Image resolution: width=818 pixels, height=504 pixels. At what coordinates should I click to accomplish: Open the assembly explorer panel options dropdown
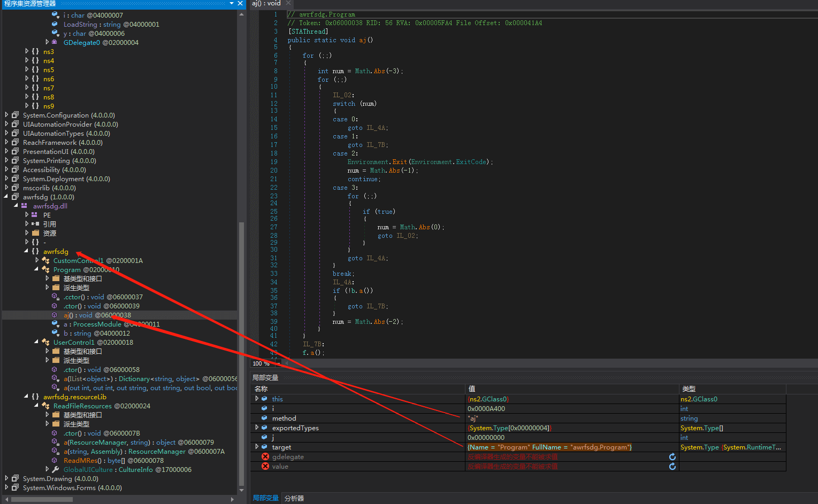point(232,3)
